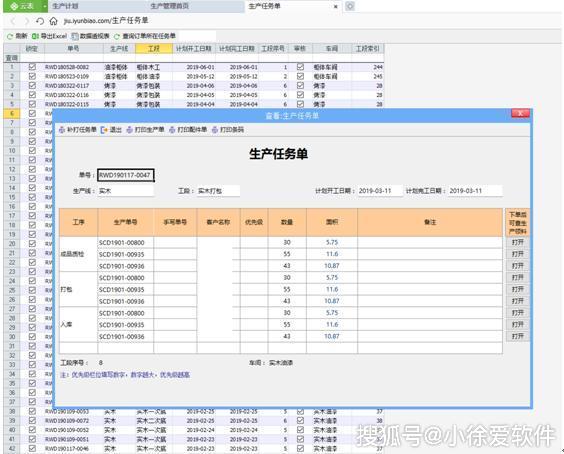Click the 刷新 refresh icon in toolbar
The image size is (564, 454).
pos(10,36)
